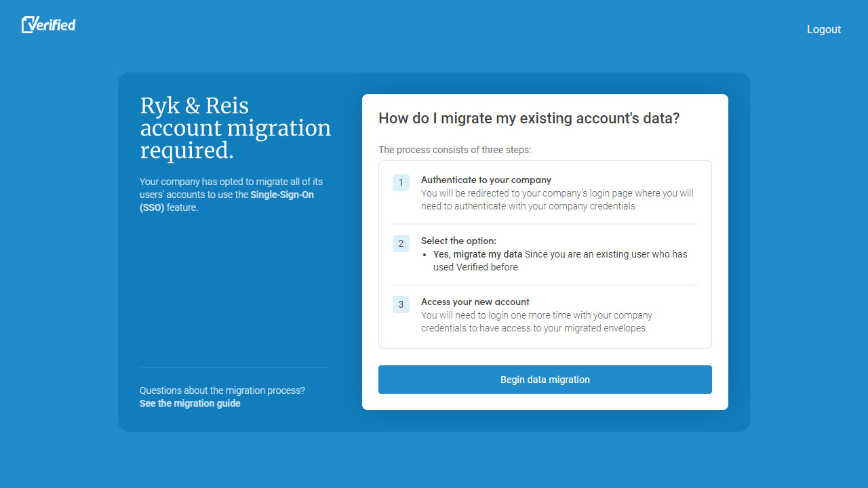Click Begin data migration button

point(545,380)
